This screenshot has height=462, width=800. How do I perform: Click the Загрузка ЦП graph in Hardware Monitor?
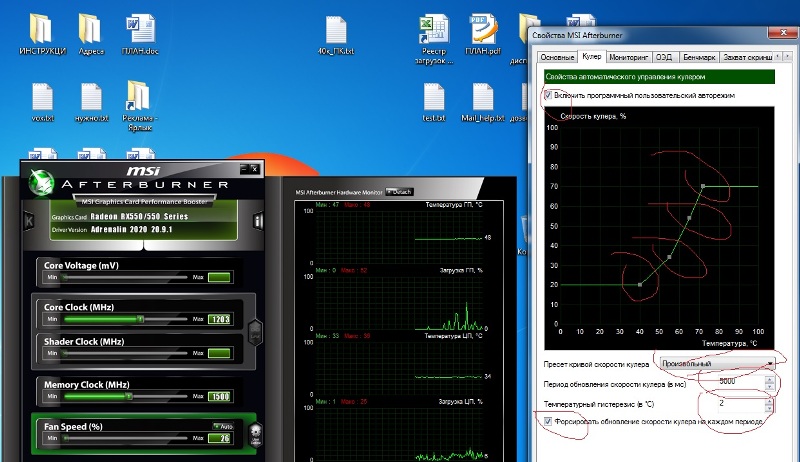pyautogui.click(x=398, y=432)
